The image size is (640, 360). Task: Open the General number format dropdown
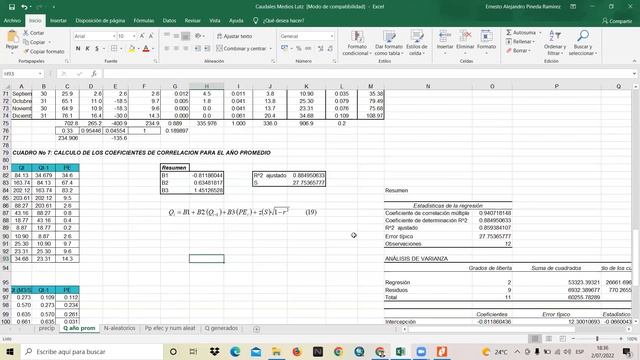point(331,36)
